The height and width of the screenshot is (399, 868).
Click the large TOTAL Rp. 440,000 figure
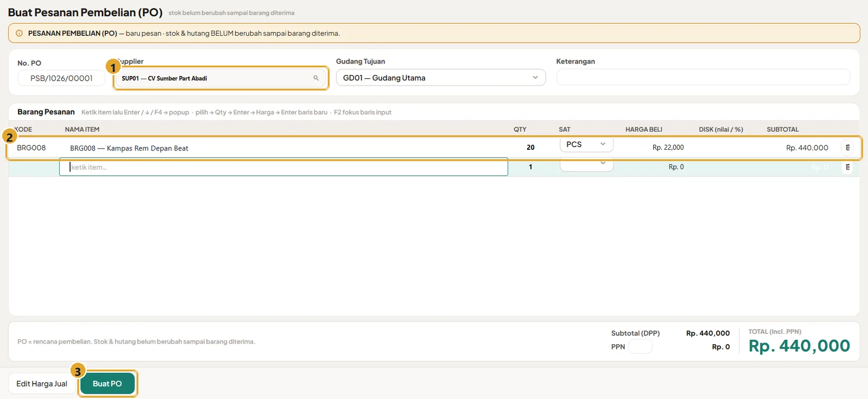click(799, 346)
